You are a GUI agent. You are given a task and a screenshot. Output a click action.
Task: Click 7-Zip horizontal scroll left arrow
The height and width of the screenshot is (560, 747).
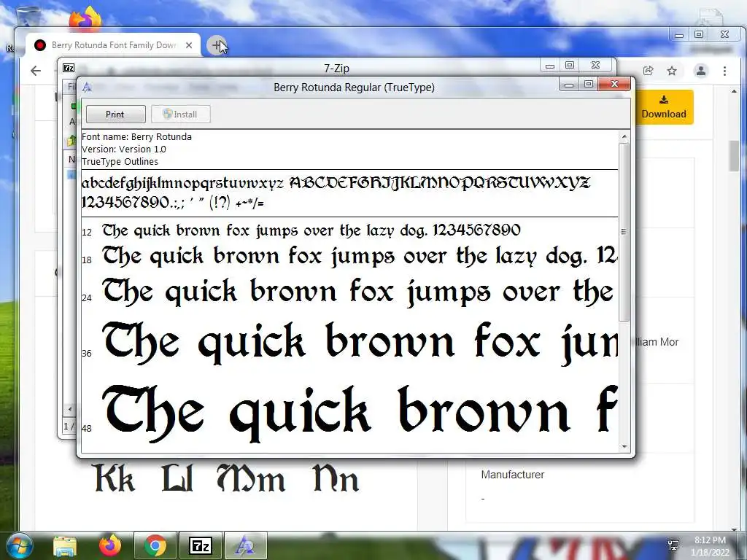[69, 409]
